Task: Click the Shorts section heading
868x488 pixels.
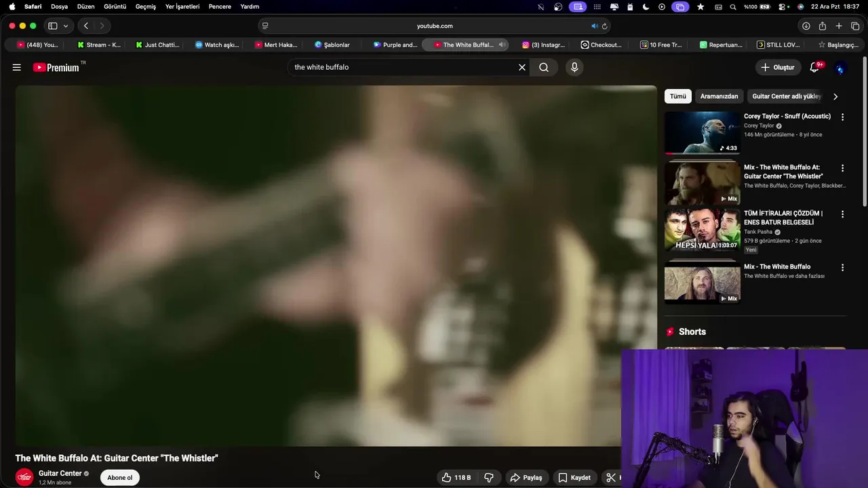Action: coord(692,331)
